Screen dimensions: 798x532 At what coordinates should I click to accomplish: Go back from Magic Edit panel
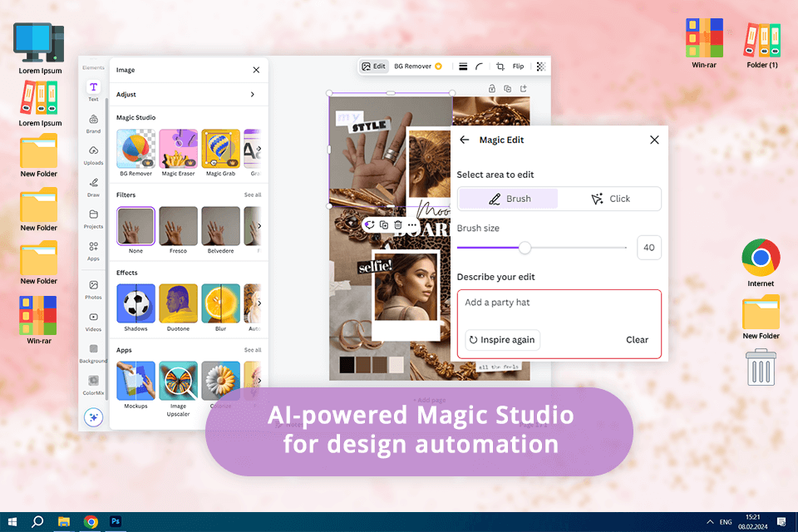pos(464,140)
